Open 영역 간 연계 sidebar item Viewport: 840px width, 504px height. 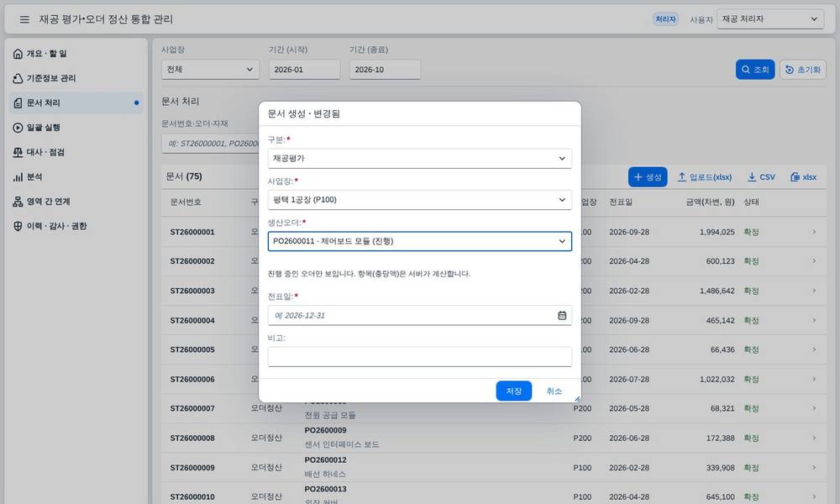point(76,202)
